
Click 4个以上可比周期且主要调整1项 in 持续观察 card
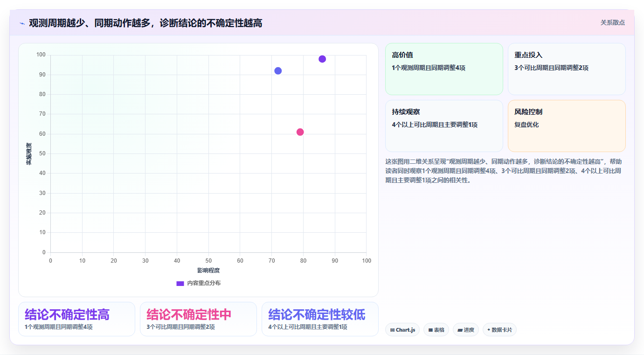pos(435,125)
